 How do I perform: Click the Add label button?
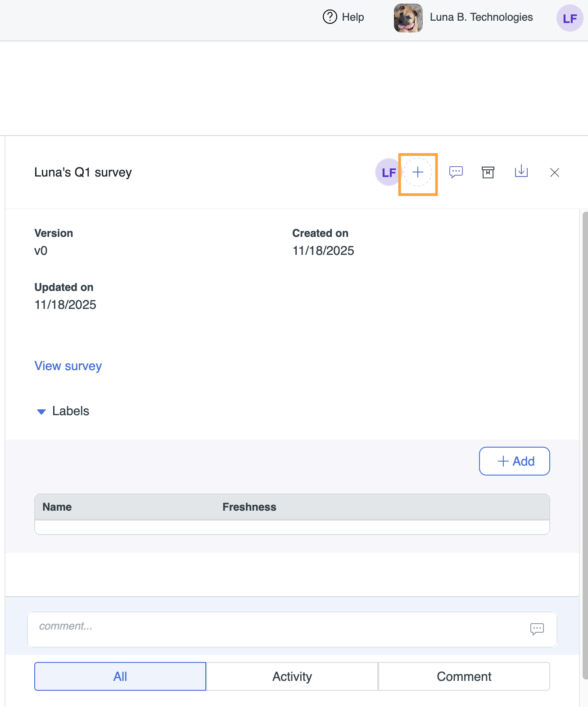click(515, 461)
